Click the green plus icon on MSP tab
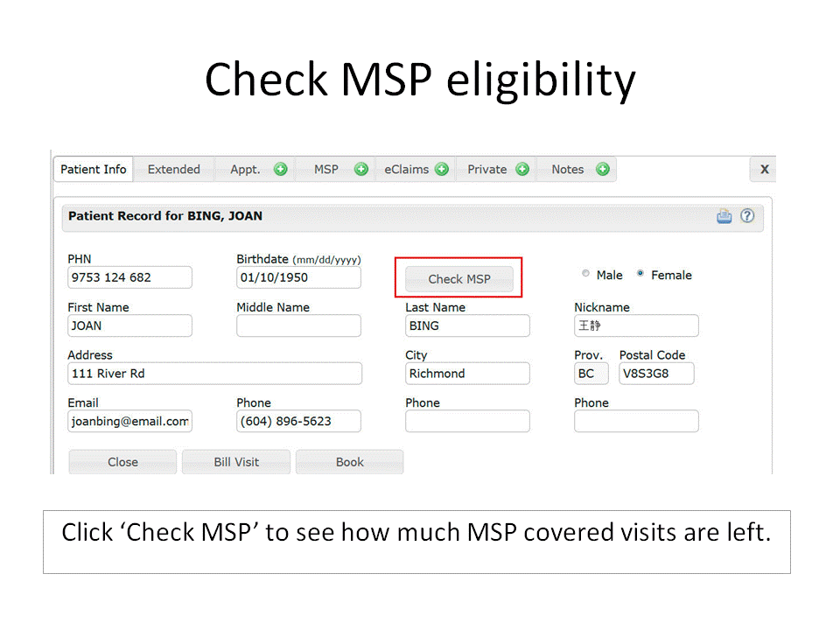840x630 pixels. (360, 170)
